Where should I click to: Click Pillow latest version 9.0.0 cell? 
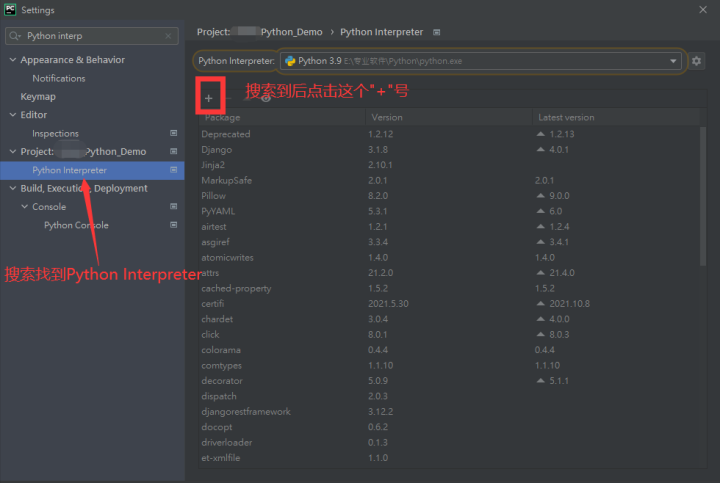pos(553,196)
